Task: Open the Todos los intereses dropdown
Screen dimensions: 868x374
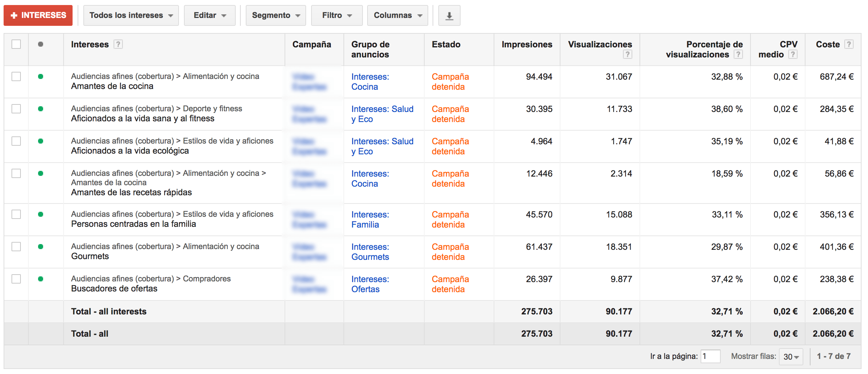Action: pyautogui.click(x=131, y=15)
